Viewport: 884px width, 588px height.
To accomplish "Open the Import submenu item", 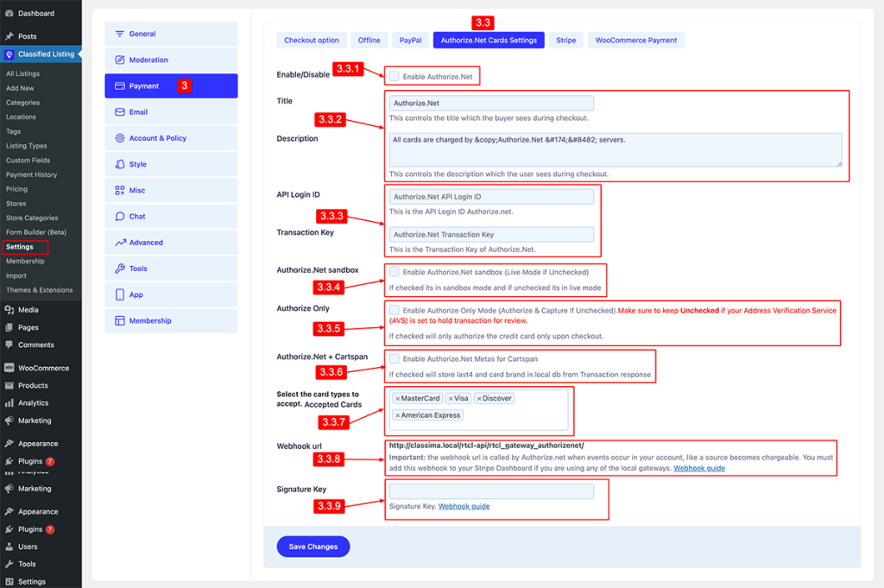I will click(x=16, y=275).
